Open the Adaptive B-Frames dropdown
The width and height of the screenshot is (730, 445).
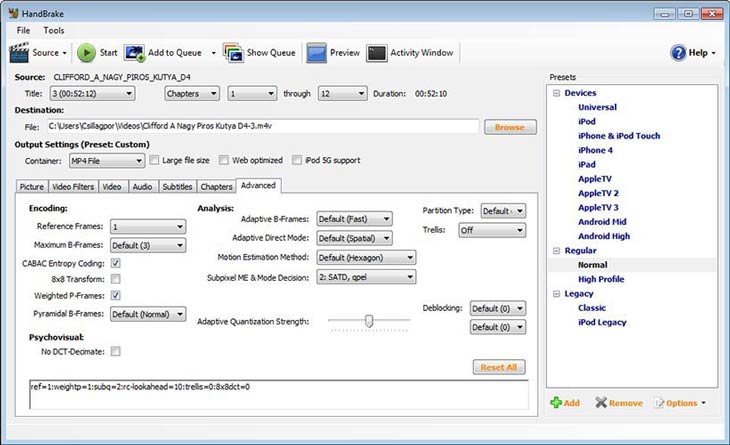354,219
